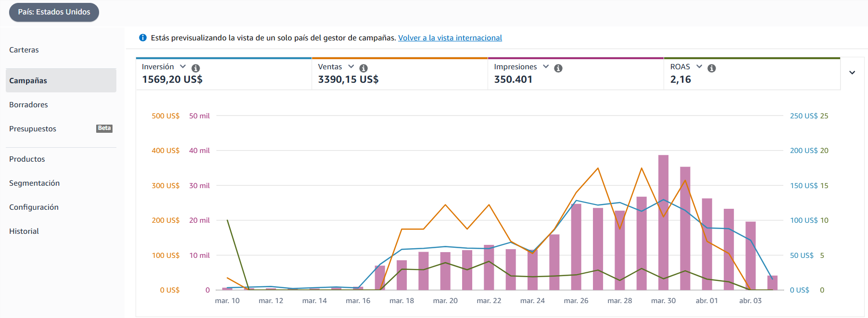The height and width of the screenshot is (318, 868).
Task: Click the tallest impressions bar for mar. 30
Action: tap(663, 222)
